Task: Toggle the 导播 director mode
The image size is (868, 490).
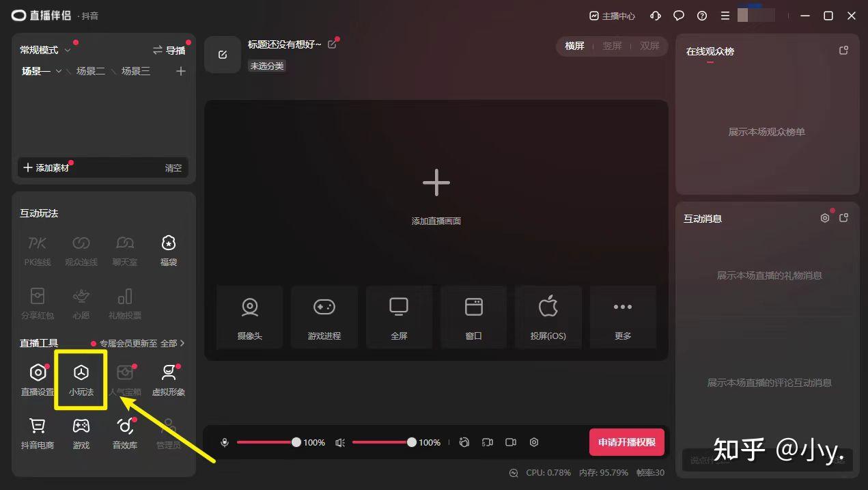Action: [169, 50]
